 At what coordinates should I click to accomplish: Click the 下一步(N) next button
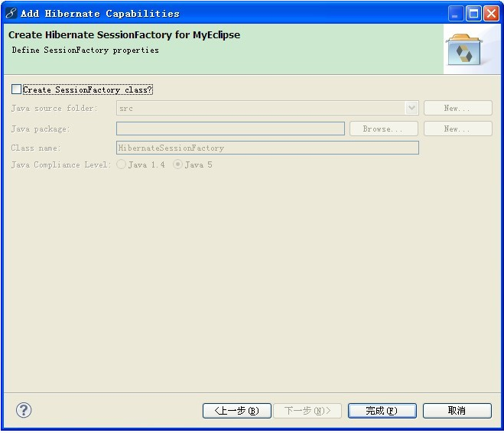click(307, 411)
